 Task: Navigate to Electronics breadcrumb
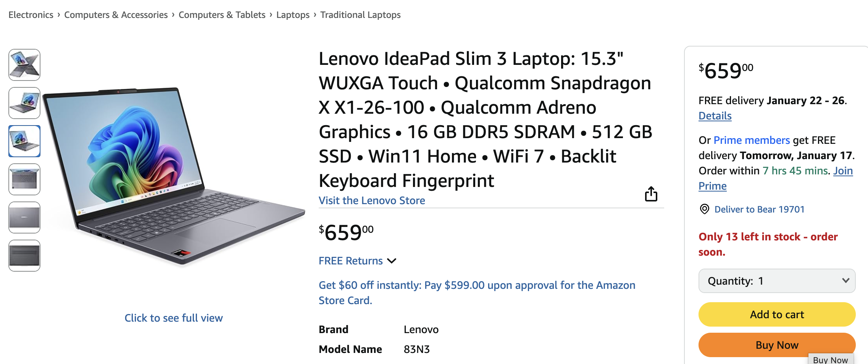[x=31, y=15]
